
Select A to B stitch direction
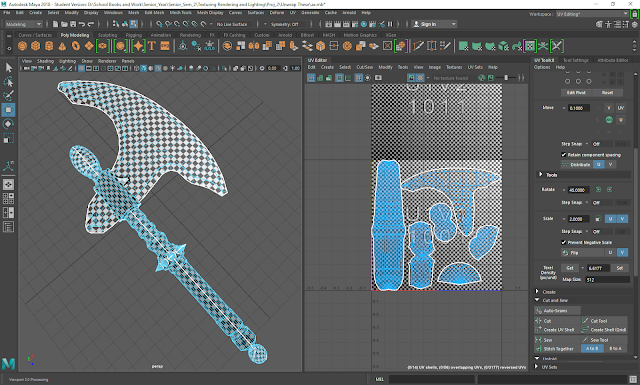pos(592,349)
